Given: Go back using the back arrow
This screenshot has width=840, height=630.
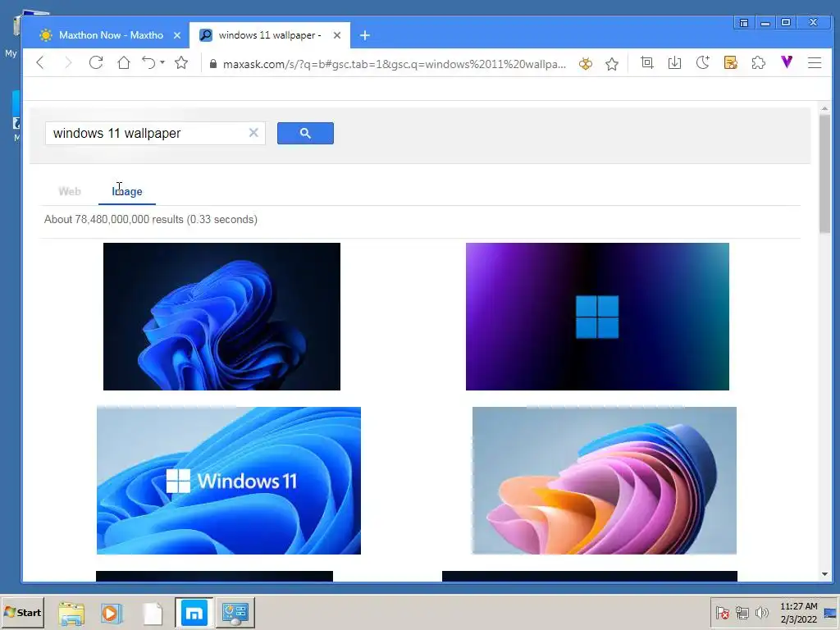Looking at the screenshot, I should [x=40, y=62].
